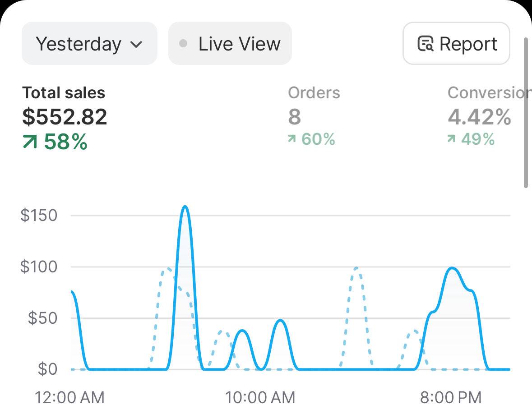Click the 8:00 PM axis label
This screenshot has width=532, height=418.
pos(451,398)
